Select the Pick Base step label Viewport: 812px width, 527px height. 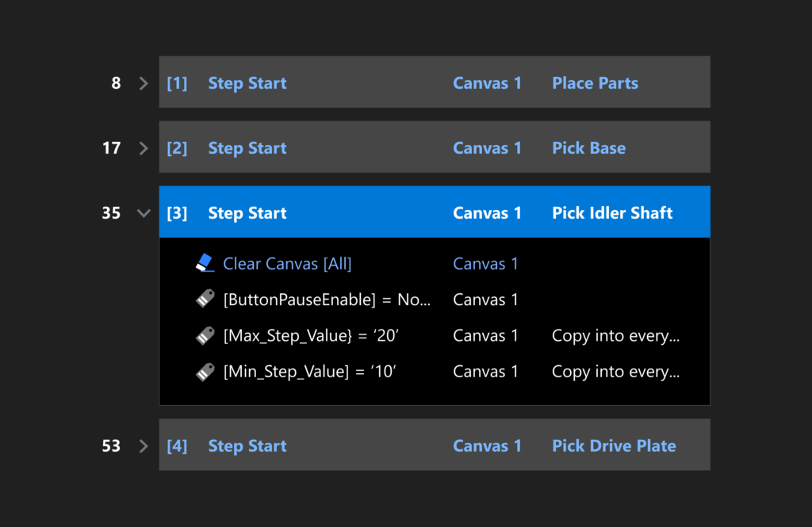[x=588, y=148]
